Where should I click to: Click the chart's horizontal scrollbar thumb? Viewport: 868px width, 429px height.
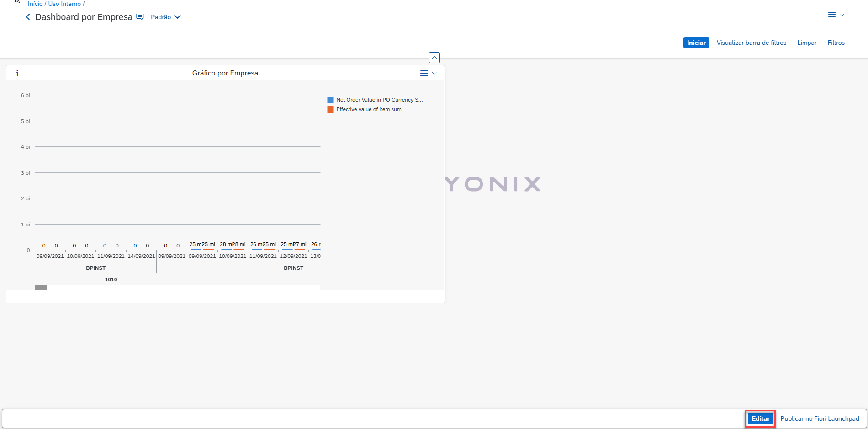tap(41, 288)
